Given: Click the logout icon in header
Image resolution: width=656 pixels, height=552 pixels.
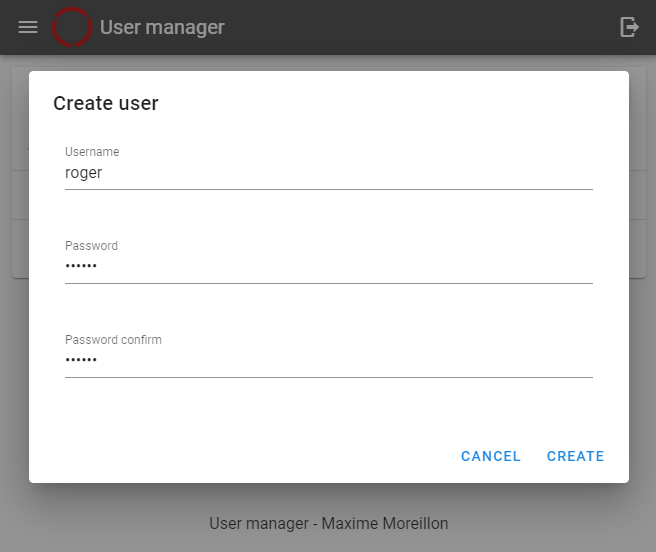Looking at the screenshot, I should click(629, 27).
